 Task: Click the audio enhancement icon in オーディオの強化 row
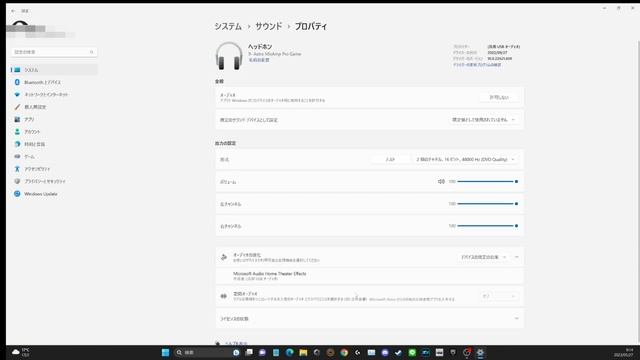(224, 257)
